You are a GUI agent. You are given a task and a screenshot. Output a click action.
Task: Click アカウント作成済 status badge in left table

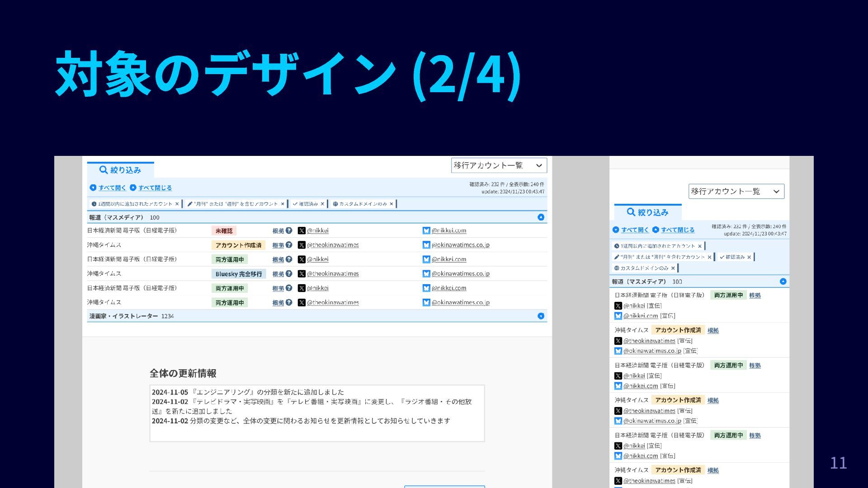pos(238,245)
